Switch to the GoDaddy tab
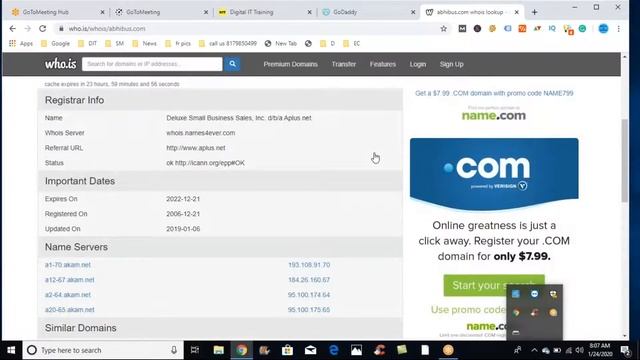The width and height of the screenshot is (640, 360). click(369, 12)
